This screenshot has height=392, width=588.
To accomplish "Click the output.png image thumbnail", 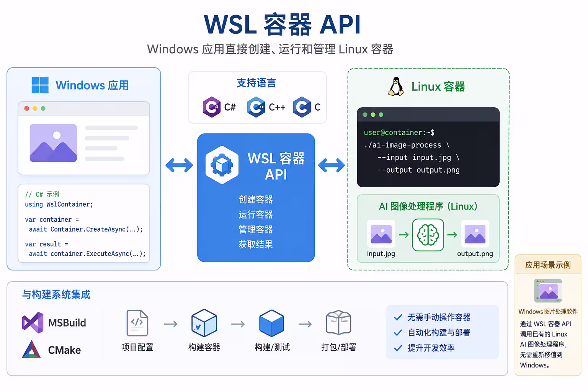I will point(475,234).
